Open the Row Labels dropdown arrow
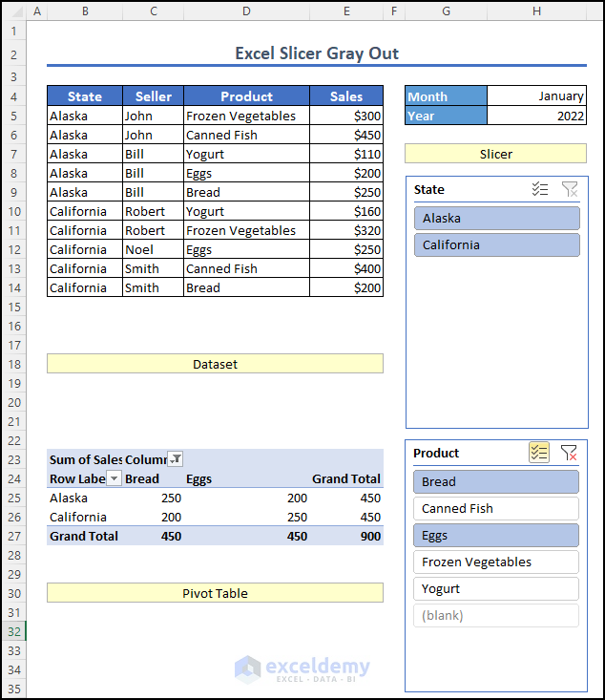The width and height of the screenshot is (605, 700). 115,478
